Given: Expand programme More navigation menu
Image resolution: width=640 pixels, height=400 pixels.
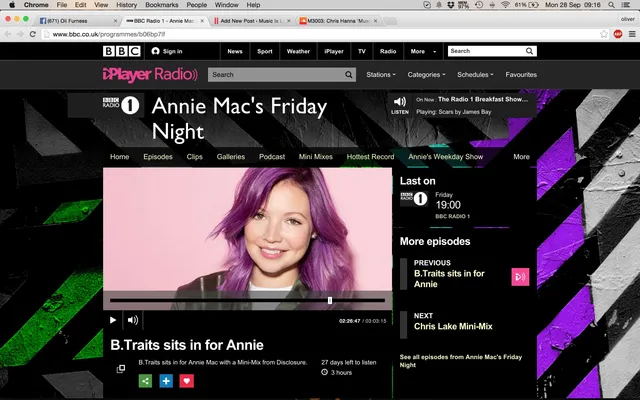Looking at the screenshot, I should coord(521,157).
